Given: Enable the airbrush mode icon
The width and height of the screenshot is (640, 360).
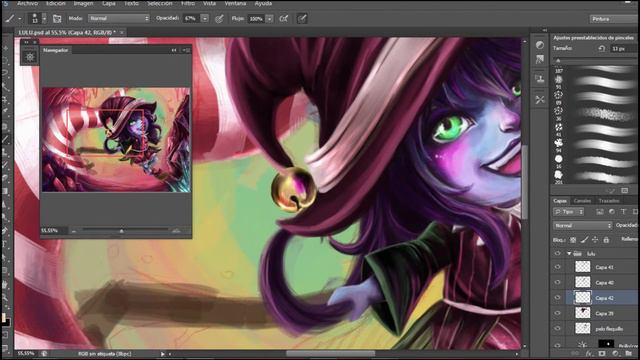Looking at the screenshot, I should [284, 19].
